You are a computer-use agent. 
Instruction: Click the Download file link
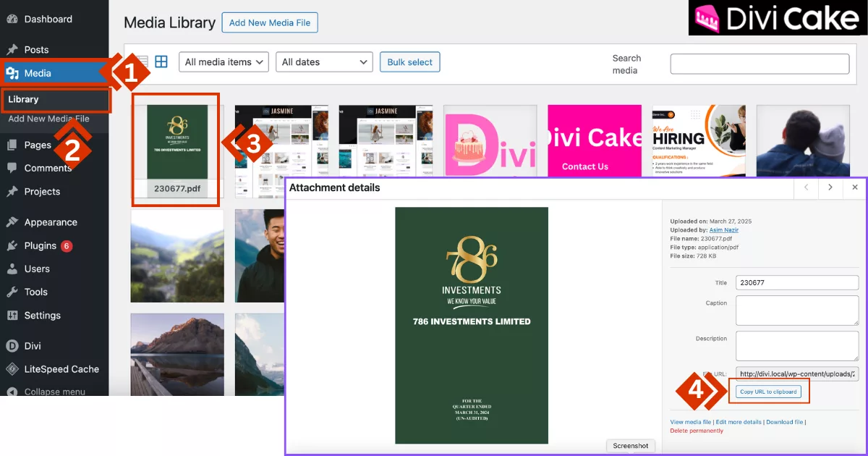(785, 422)
